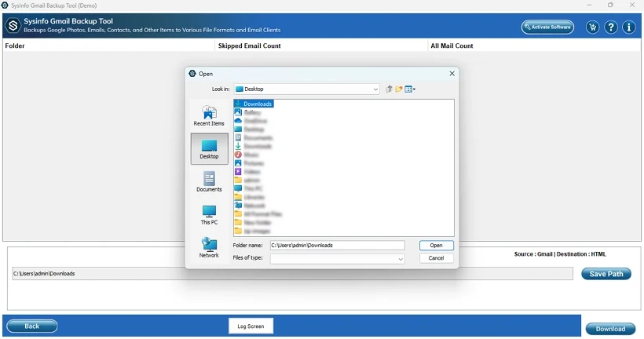Select This PC in dialog sidebar

pyautogui.click(x=209, y=215)
